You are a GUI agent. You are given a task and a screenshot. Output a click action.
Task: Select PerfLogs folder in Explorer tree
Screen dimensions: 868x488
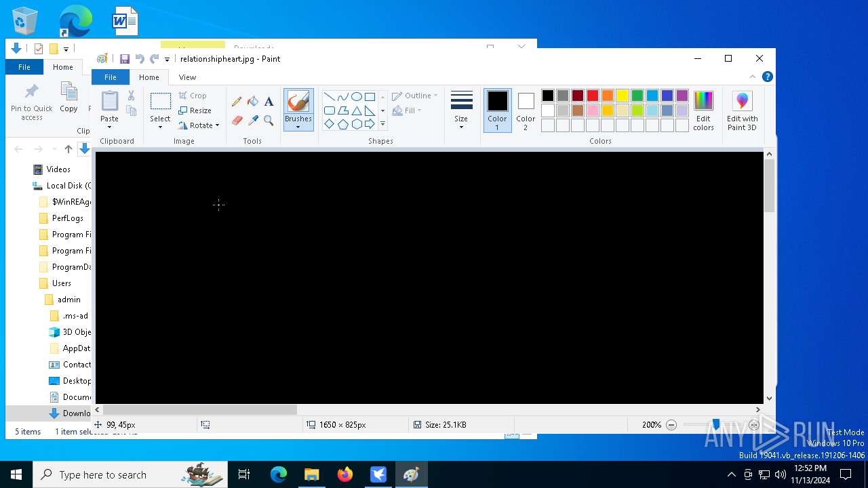pos(68,218)
